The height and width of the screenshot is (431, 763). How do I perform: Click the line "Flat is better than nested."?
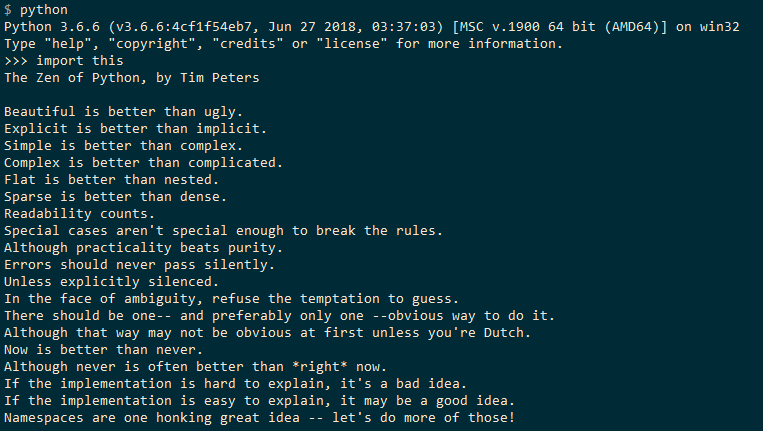pos(112,179)
